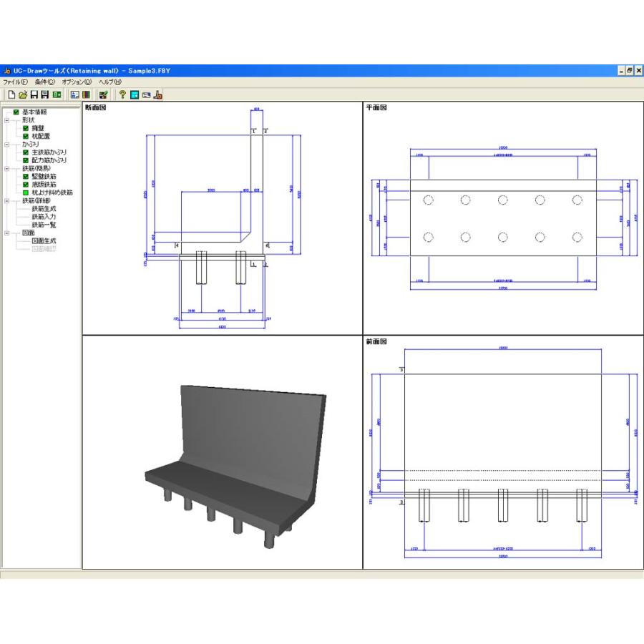Click the yellow question mark Help icon
Screen dimensions: 644x644
click(122, 94)
